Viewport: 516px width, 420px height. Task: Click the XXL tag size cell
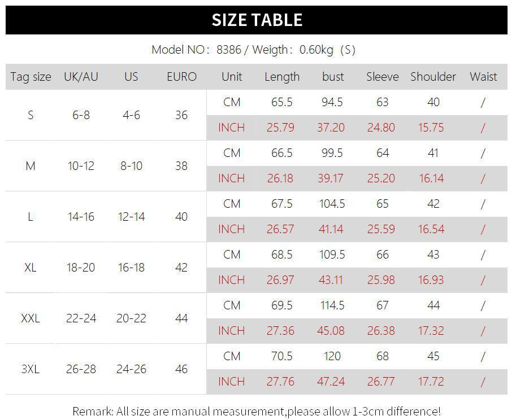(x=31, y=318)
